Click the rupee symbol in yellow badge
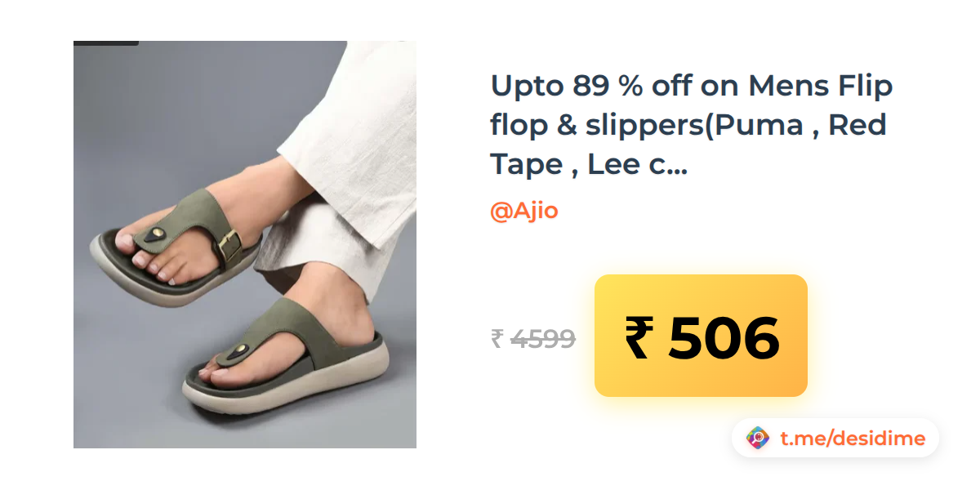 pyautogui.click(x=639, y=338)
